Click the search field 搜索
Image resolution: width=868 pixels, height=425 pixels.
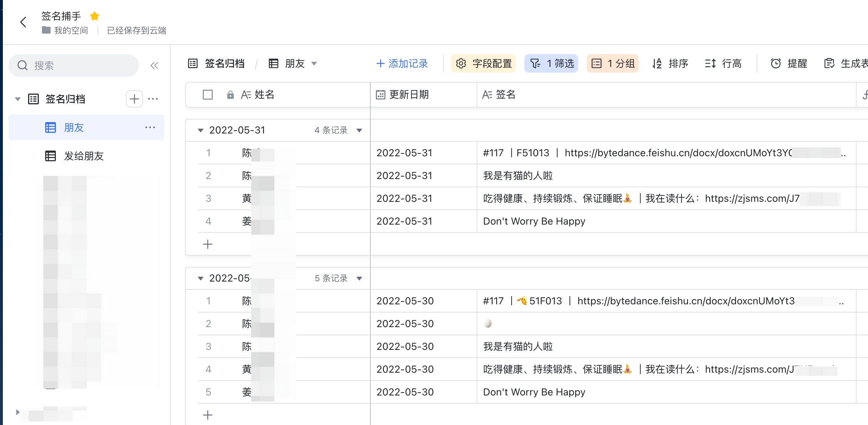[x=74, y=65]
